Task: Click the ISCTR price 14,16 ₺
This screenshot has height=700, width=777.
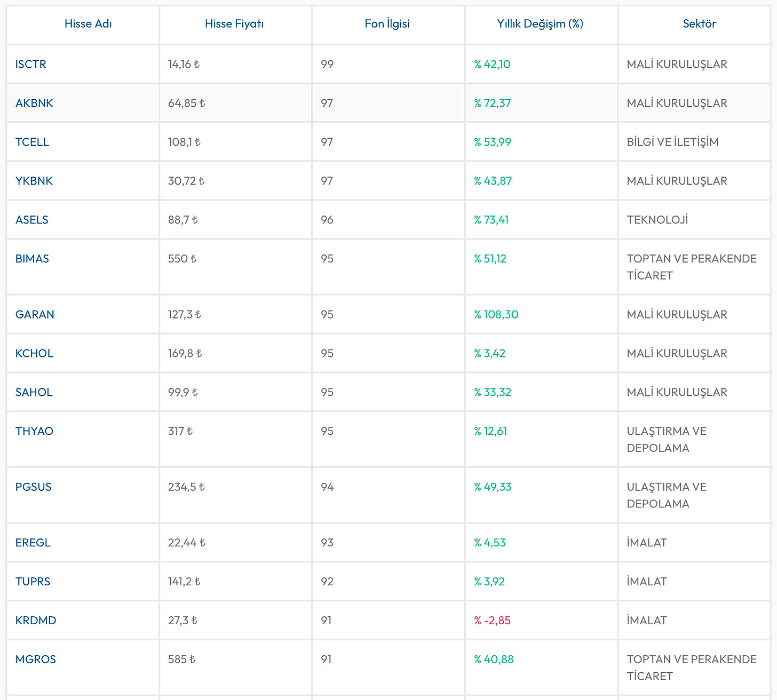Action: (184, 64)
